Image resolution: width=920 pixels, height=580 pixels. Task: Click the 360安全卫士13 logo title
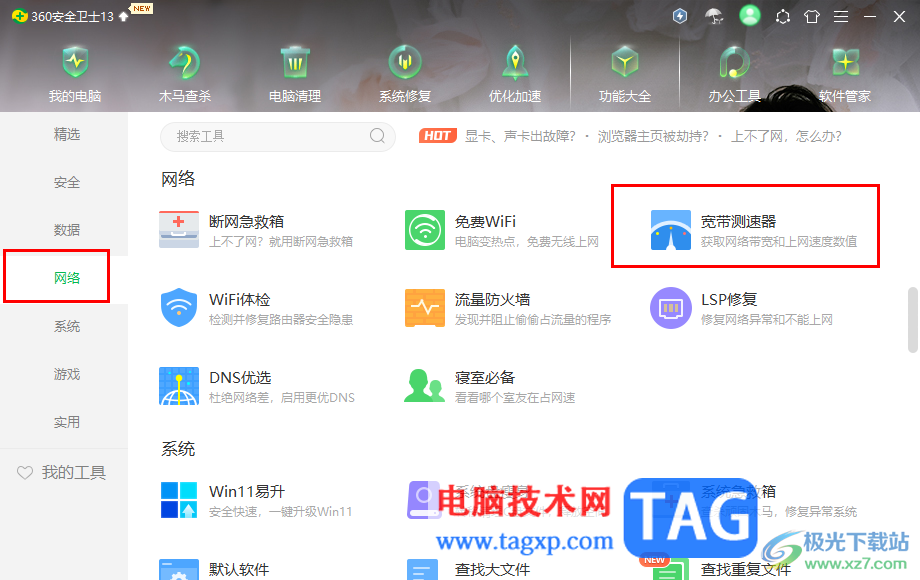63,16
